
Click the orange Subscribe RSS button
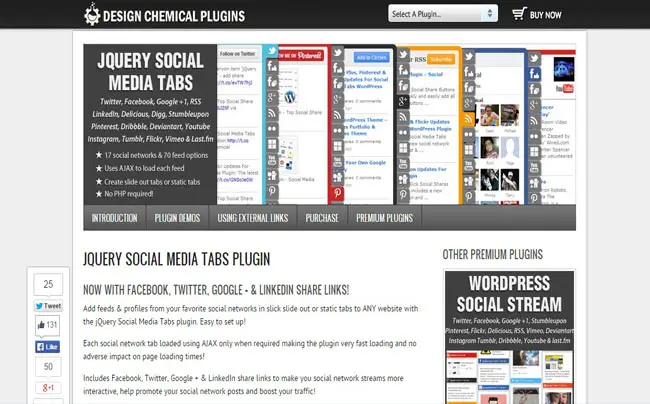point(440,59)
